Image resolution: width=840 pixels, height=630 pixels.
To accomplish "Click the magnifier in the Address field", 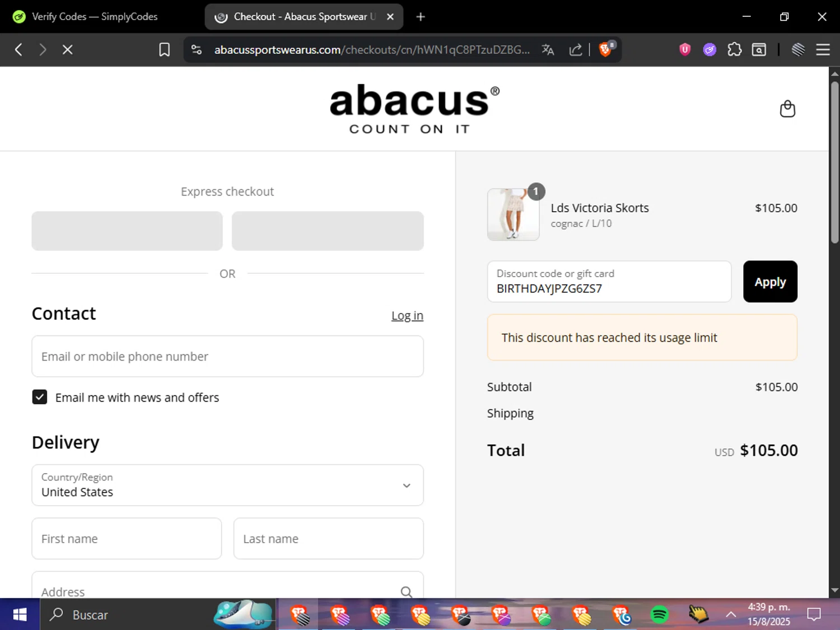I will coord(407,591).
